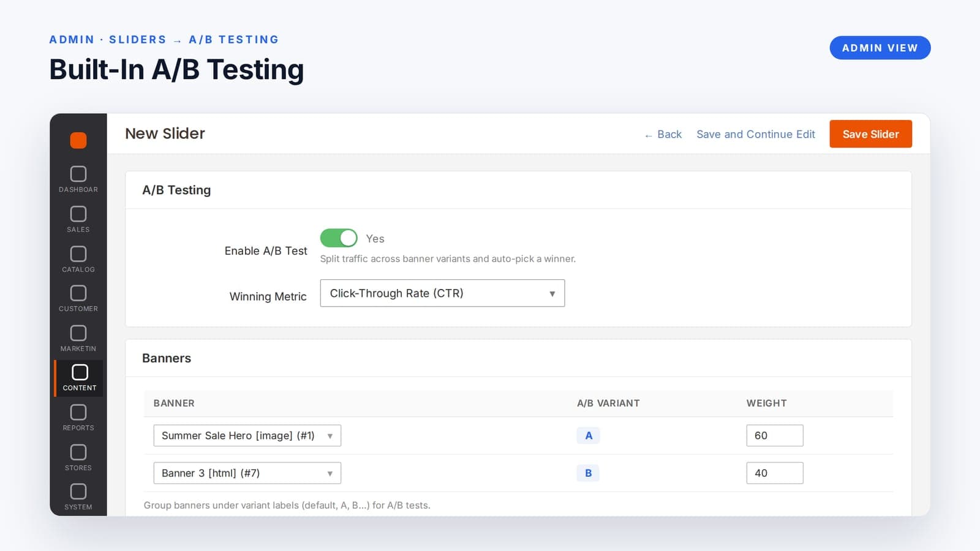Image resolution: width=980 pixels, height=551 pixels.
Task: Click the orange logo icon in sidebar
Action: click(78, 140)
